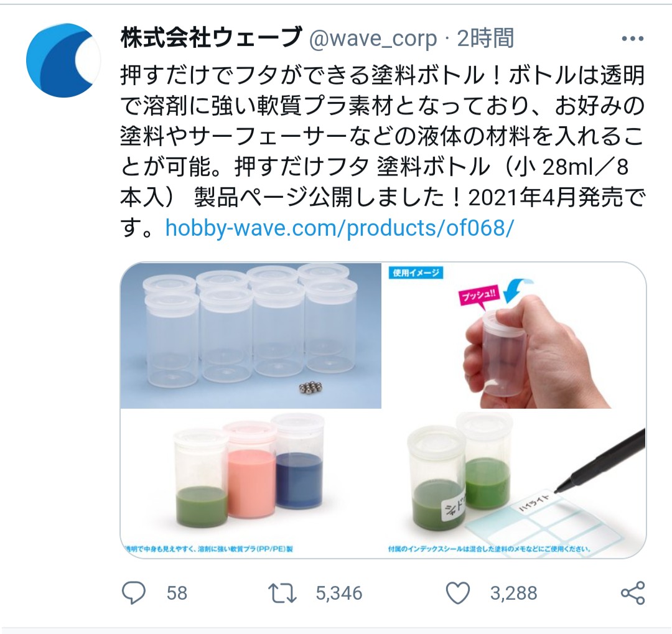This screenshot has height=634, width=672.
Task: Open the Wave Corp blue profile avatar
Action: pyautogui.click(x=63, y=60)
